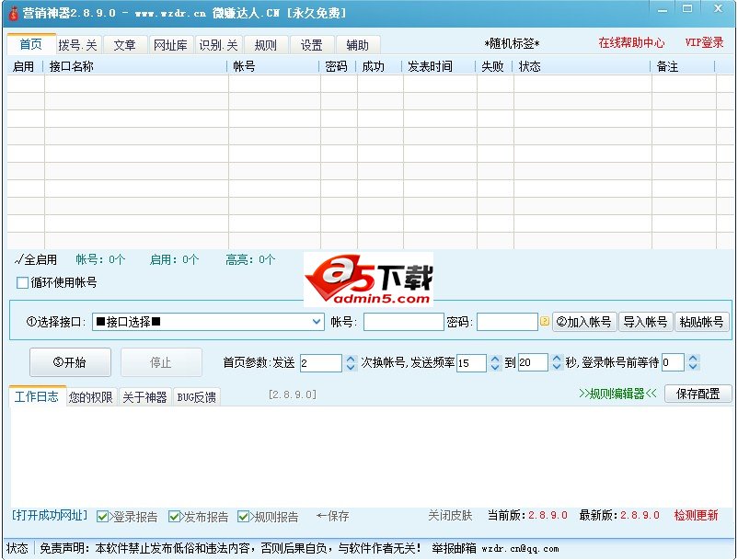Screen dimensions: 738x560
Task: Open BUG反馈 tab
Action: click(x=196, y=397)
